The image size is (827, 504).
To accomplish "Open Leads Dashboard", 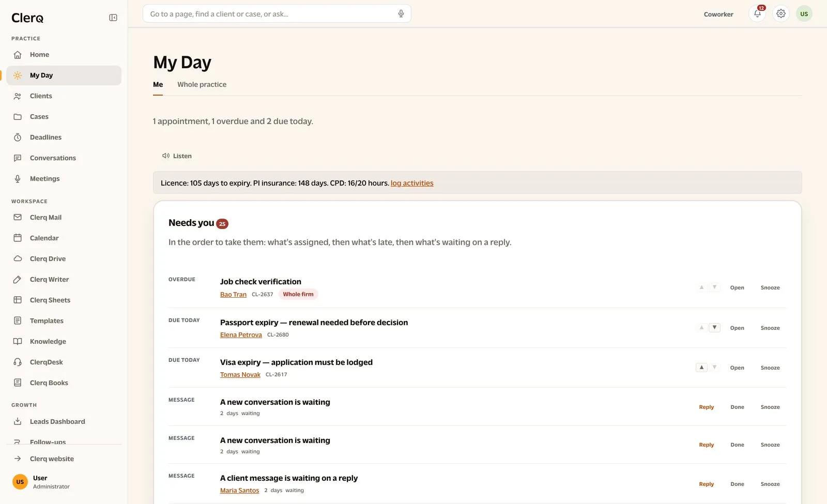I will click(64, 422).
